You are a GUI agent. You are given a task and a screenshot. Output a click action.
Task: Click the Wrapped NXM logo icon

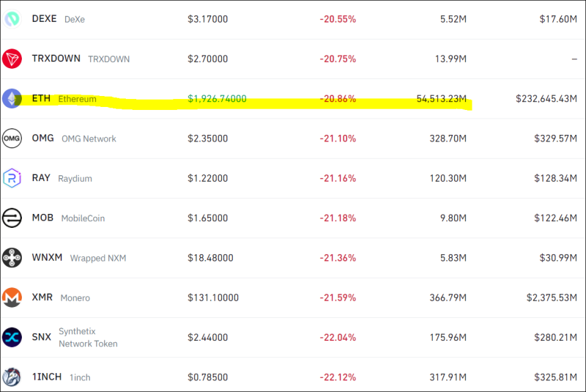click(12, 258)
